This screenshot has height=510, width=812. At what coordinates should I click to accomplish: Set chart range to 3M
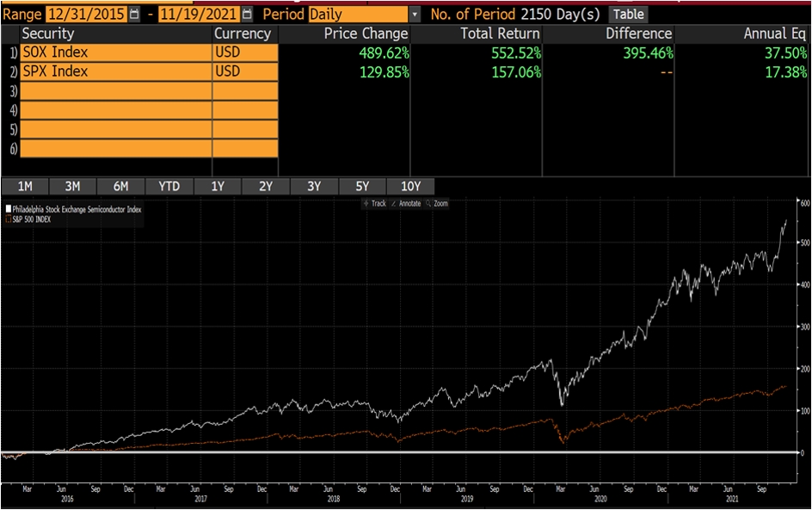coord(72,187)
